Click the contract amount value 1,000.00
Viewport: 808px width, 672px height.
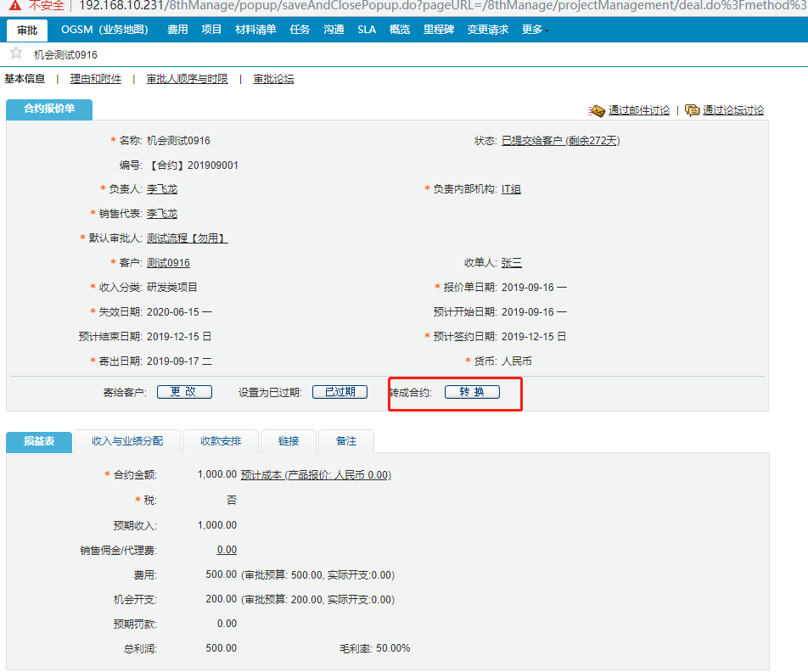[x=217, y=474]
